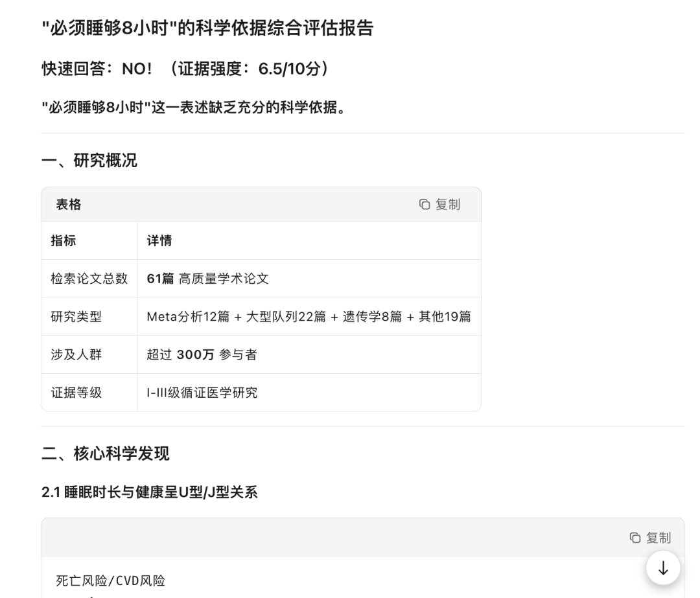Click the duplicate-pages icon beside 复制 in the table
The width and height of the screenshot is (700, 598).
pyautogui.click(x=425, y=205)
